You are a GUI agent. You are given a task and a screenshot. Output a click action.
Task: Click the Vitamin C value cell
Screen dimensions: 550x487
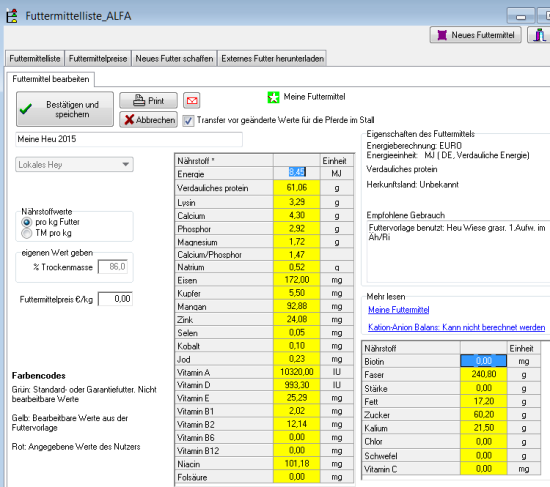[x=484, y=469]
